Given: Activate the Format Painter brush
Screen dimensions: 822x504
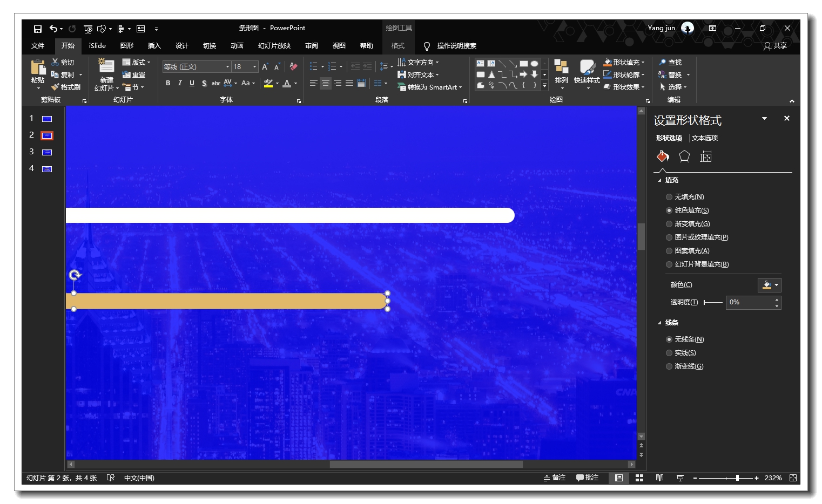Looking at the screenshot, I should click(65, 87).
